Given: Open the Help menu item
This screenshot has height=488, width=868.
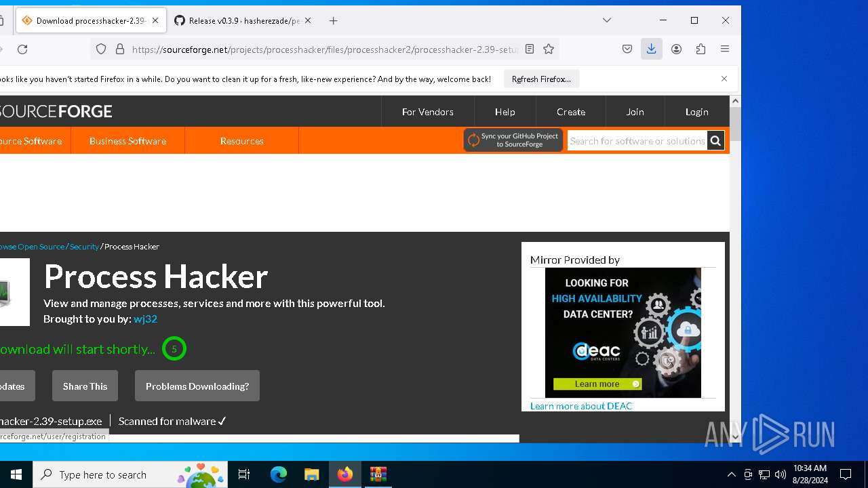Looking at the screenshot, I should point(505,112).
